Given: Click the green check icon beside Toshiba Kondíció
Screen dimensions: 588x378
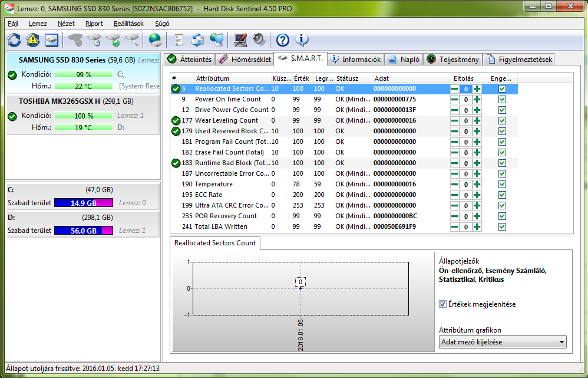Looking at the screenshot, I should 12,116.
